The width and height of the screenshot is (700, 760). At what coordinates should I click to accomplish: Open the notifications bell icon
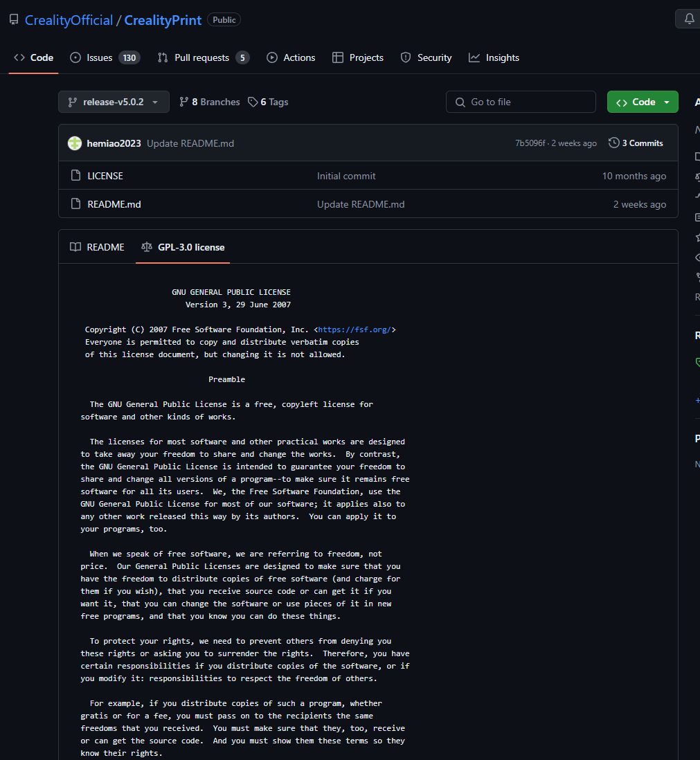pyautogui.click(x=689, y=19)
